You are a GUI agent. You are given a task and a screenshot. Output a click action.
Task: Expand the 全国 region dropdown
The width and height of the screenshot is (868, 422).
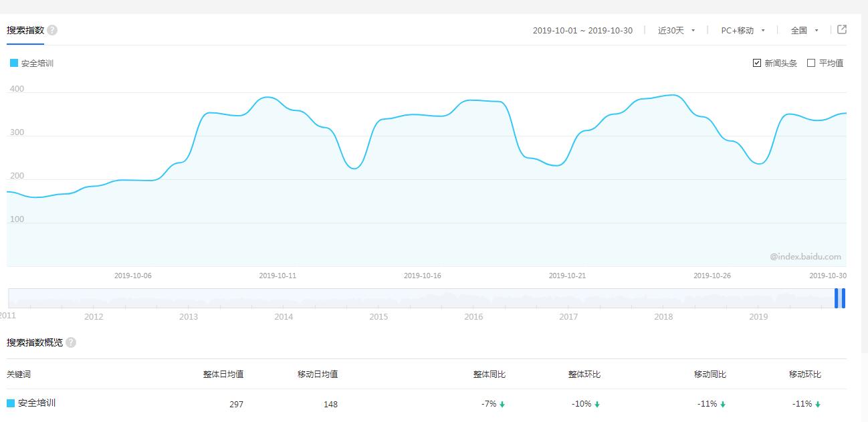802,29
